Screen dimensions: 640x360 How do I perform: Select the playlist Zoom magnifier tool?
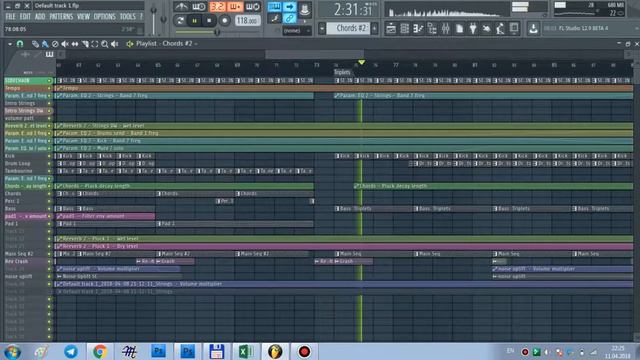pos(104,44)
